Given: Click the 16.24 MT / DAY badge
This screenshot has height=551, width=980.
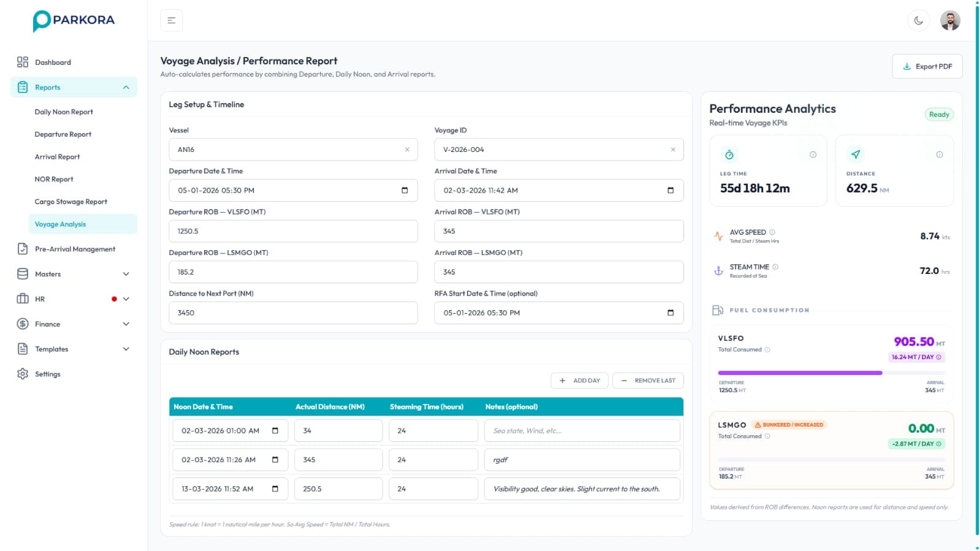Looking at the screenshot, I should pyautogui.click(x=916, y=357).
